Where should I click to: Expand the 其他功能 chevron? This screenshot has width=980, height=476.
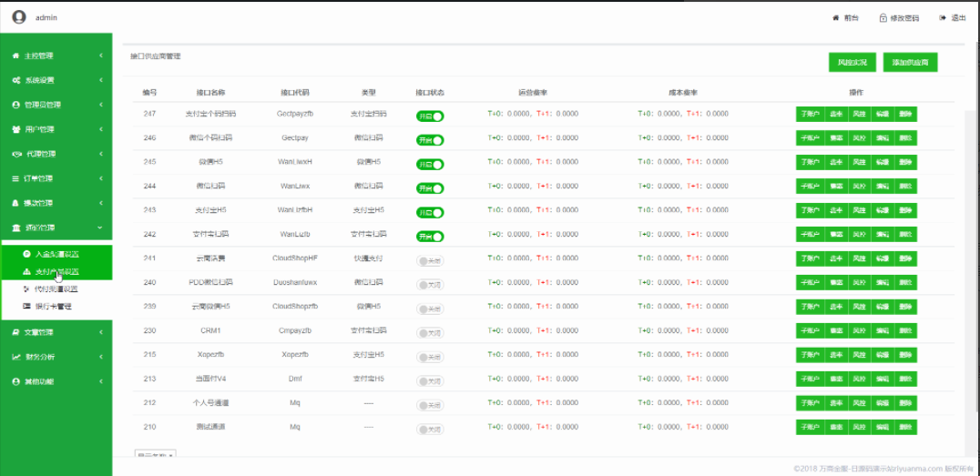point(100,381)
